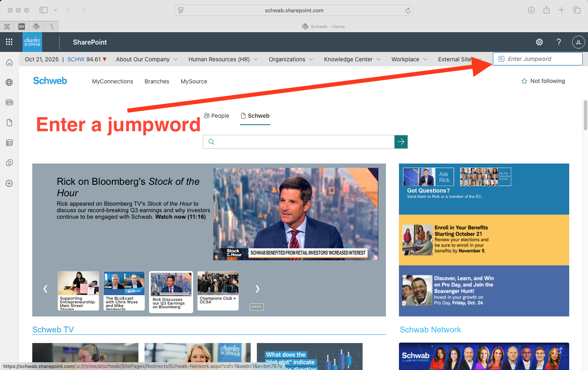Click the News icon in the sidebar
Image resolution: width=588 pixels, height=370 pixels.
click(9, 102)
